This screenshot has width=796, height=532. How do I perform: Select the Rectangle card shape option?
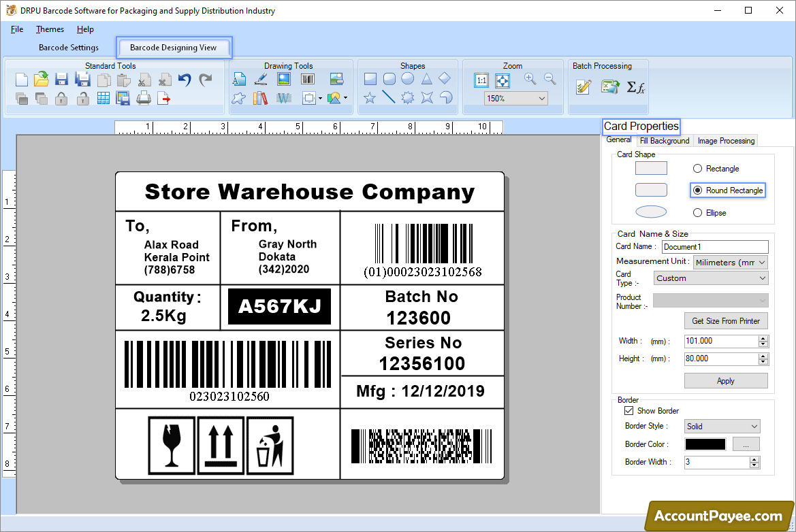(699, 168)
